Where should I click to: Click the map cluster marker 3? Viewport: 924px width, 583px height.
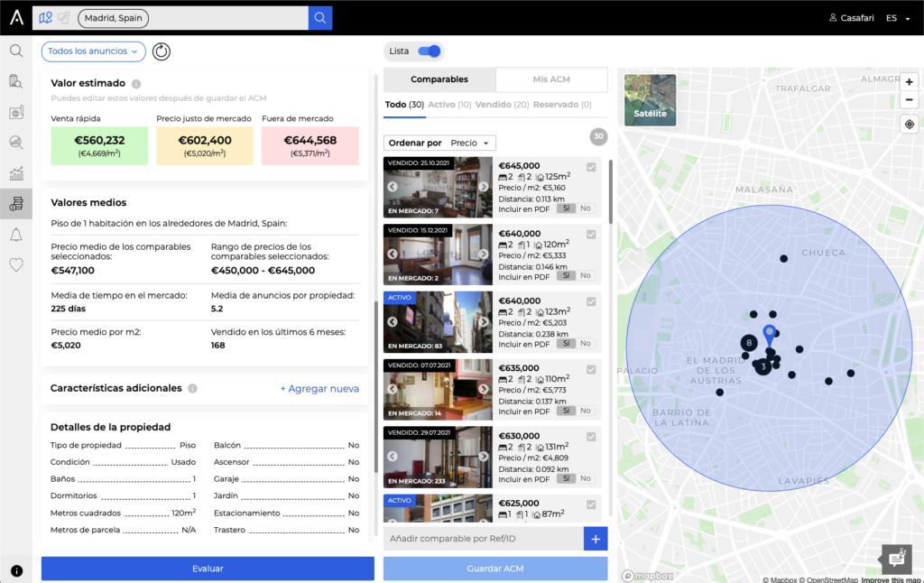tap(763, 366)
